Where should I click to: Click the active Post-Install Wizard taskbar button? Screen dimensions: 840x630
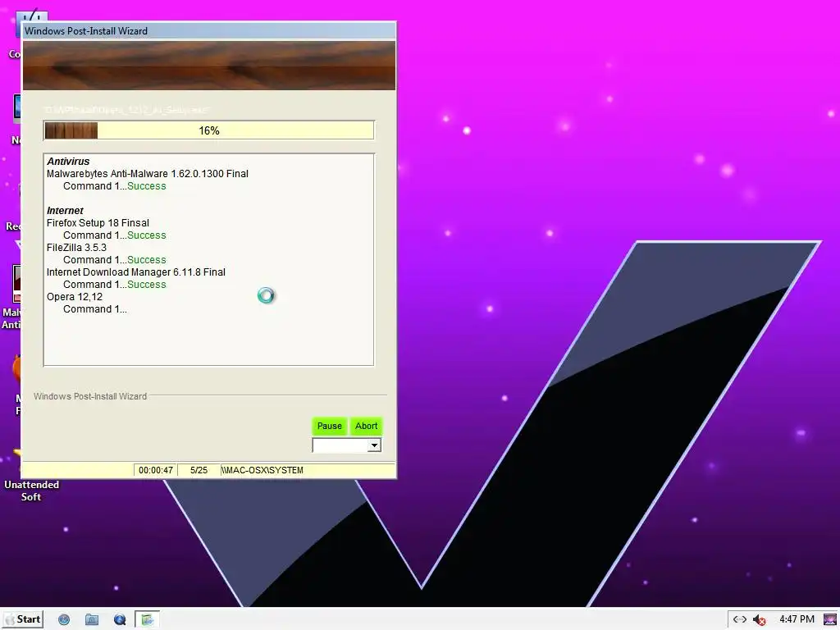[x=147, y=620]
